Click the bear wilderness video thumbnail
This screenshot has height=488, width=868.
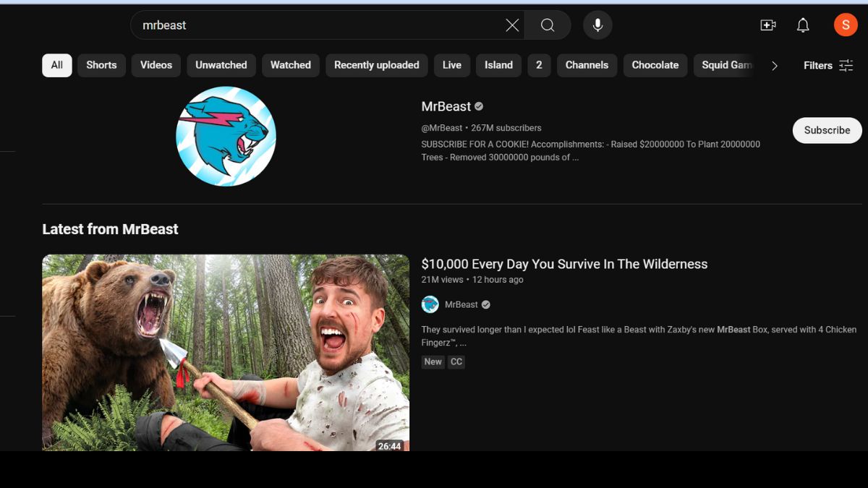click(x=226, y=352)
